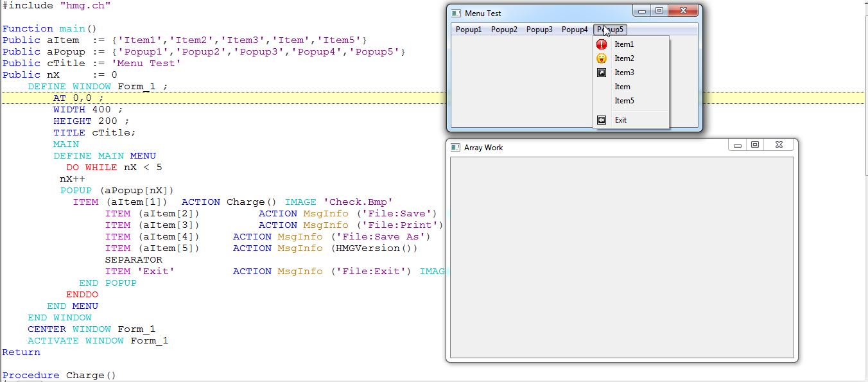The width and height of the screenshot is (868, 382).
Task: Click the red exclamation icon beside Item1
Action: point(602,44)
